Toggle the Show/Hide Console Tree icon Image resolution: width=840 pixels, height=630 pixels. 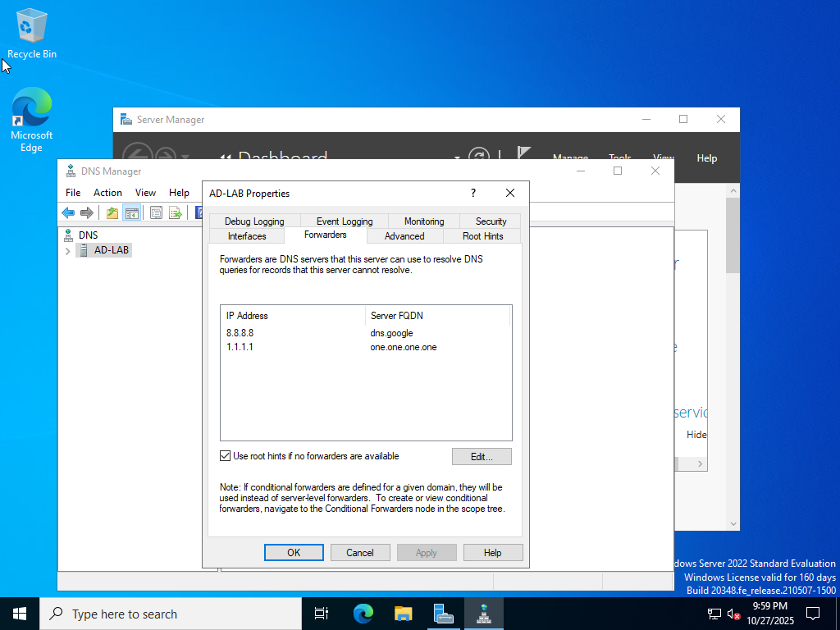point(131,213)
